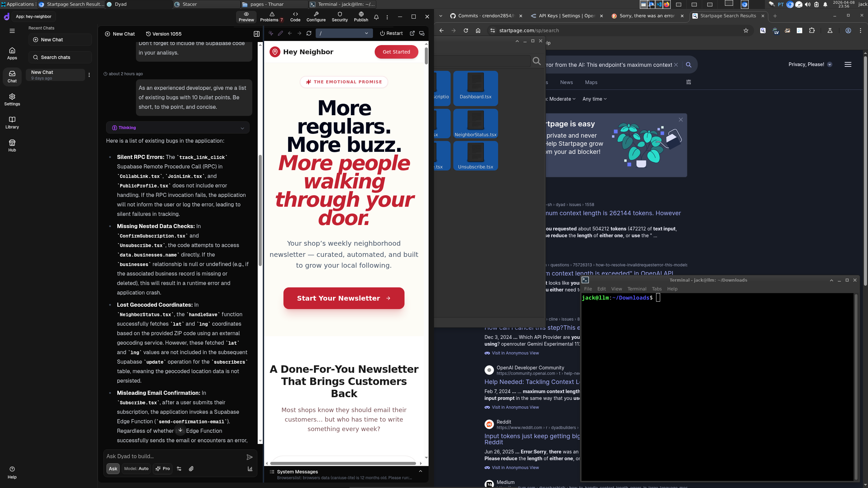Click browser Home button
Viewport: 868px width, 488px height.
point(478,30)
